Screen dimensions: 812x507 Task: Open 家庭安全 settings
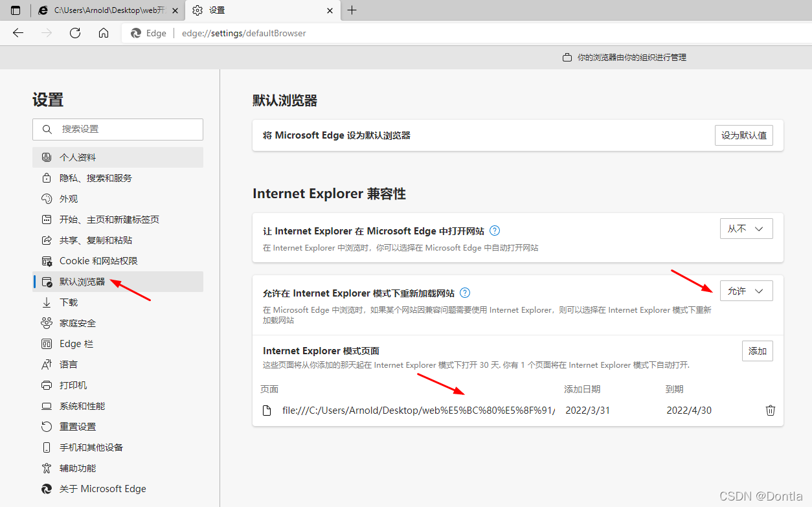118,323
